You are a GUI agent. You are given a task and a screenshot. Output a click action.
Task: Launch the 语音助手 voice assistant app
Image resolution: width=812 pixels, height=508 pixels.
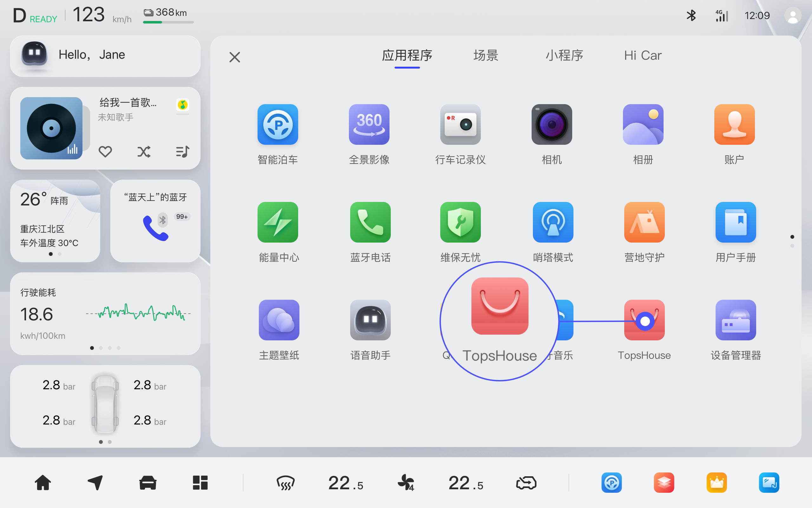[370, 320]
